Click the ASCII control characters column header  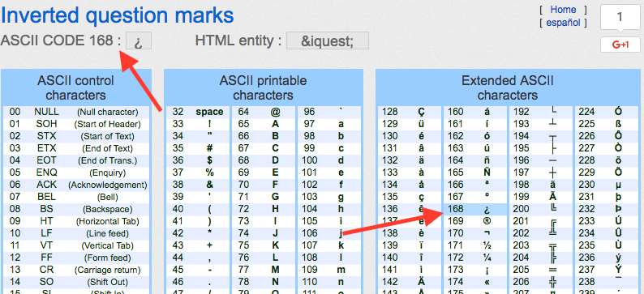76,87
